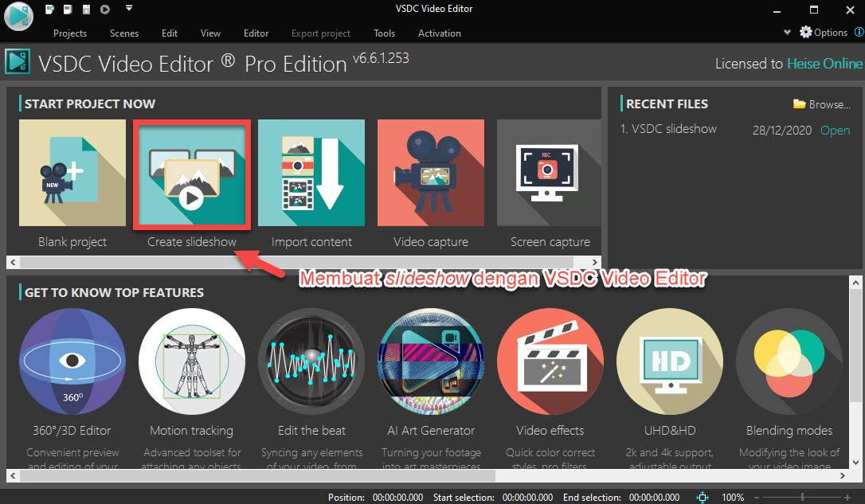Click the down arrow of the features vertical scrollbar
Screen dimensions: 865x504
point(855,462)
